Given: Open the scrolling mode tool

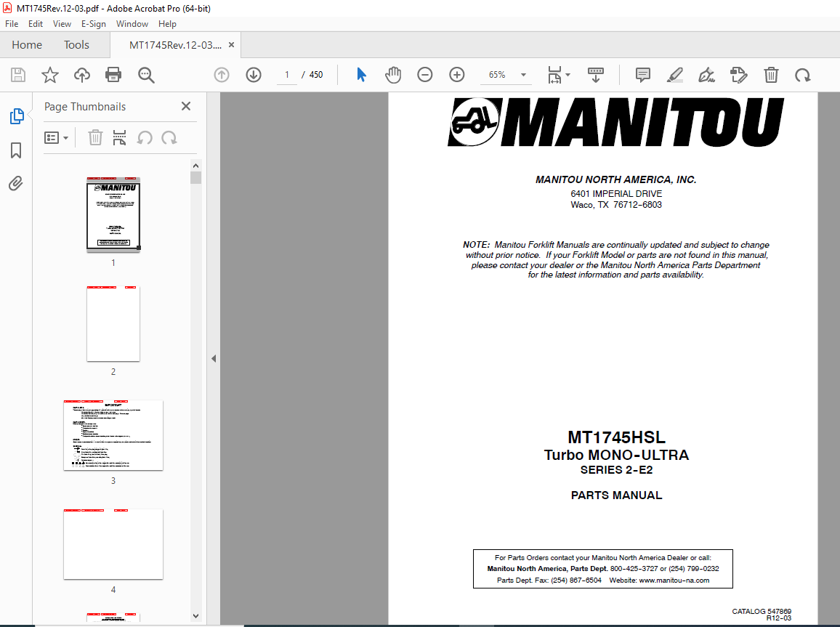Looking at the screenshot, I should (x=596, y=75).
